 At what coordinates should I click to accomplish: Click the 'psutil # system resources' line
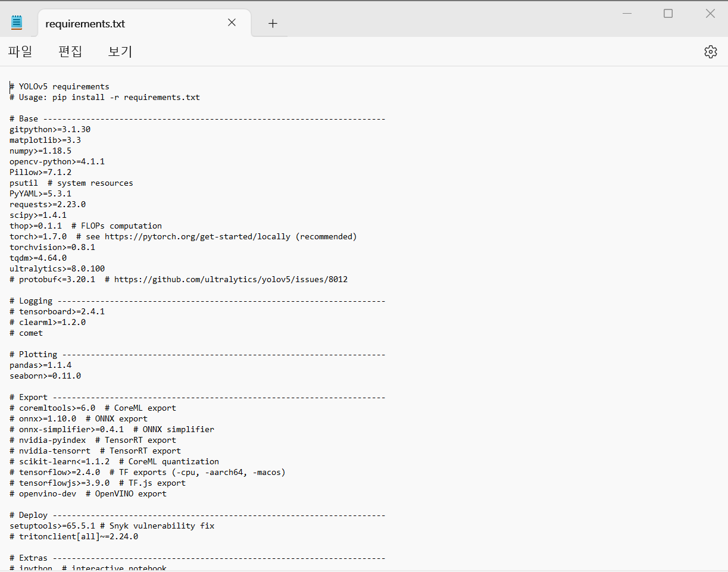[x=71, y=183]
